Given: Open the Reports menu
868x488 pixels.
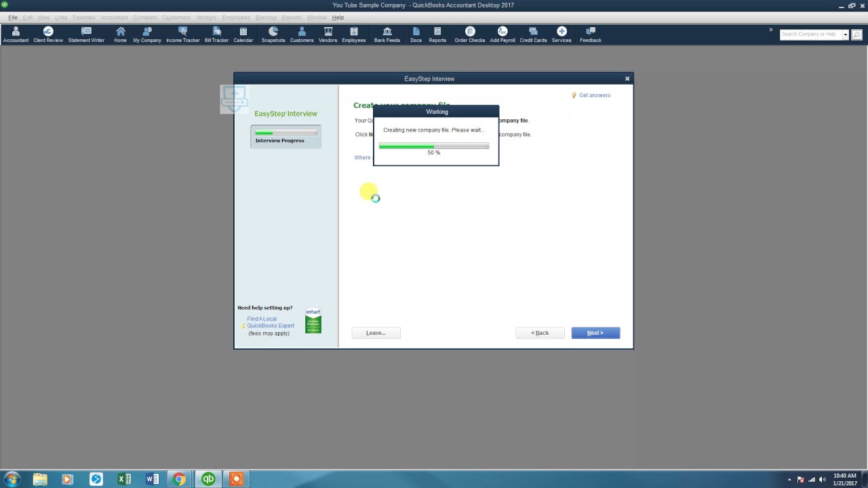Looking at the screenshot, I should pos(292,17).
